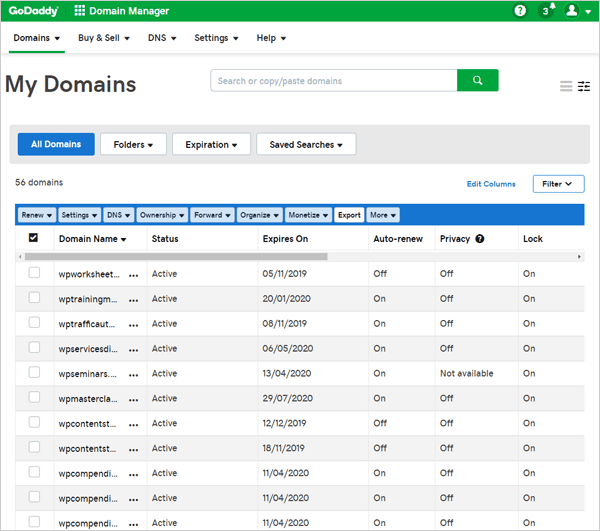
Task: Open the Forward toolbar dropdown
Action: click(212, 215)
